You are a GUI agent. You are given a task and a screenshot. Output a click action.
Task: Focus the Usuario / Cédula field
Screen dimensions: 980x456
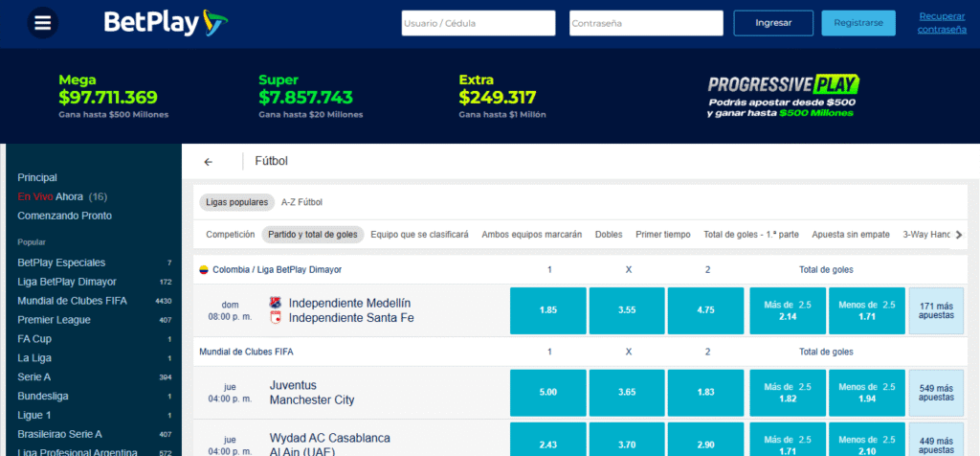point(479,23)
